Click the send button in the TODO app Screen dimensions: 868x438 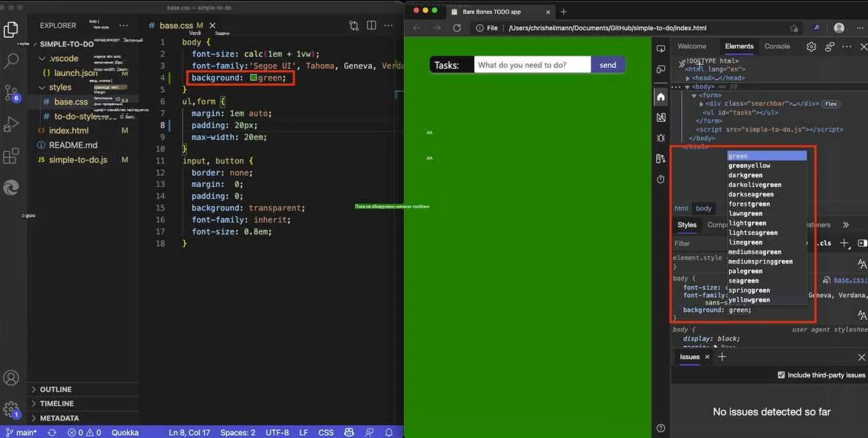click(x=607, y=64)
